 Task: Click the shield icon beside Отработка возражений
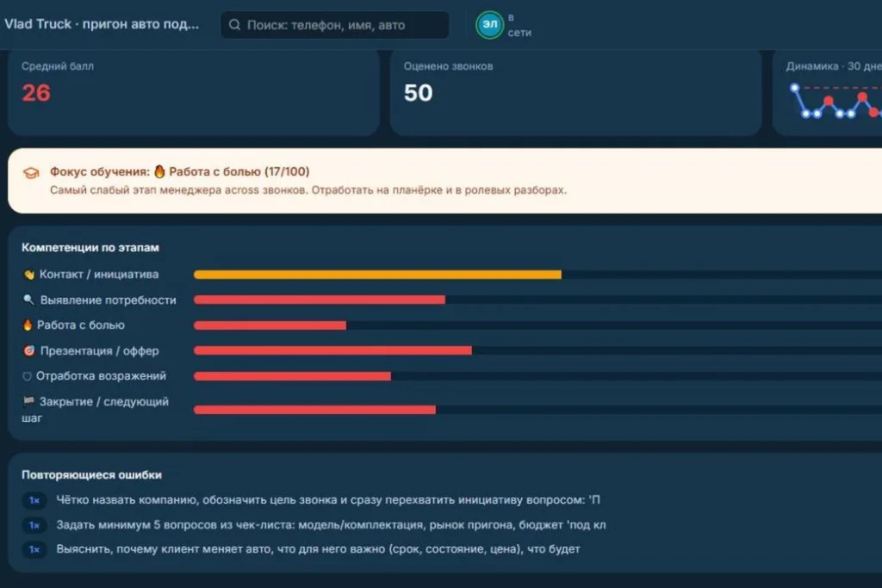27,376
